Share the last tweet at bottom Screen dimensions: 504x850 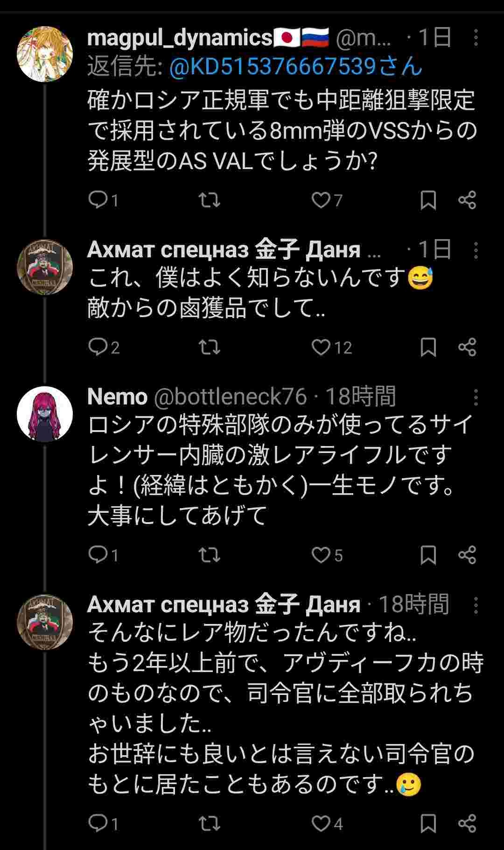(x=467, y=823)
